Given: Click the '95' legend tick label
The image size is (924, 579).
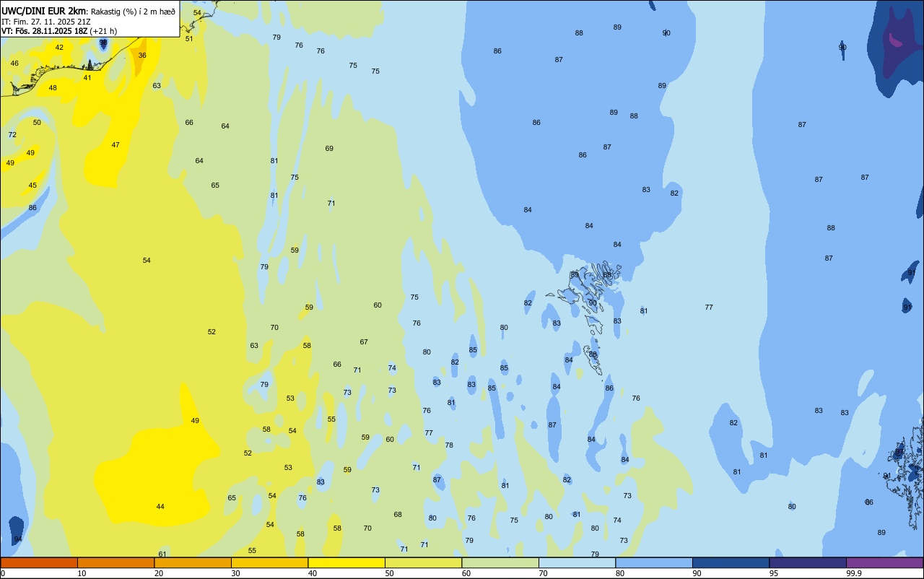Looking at the screenshot, I should 773,573.
